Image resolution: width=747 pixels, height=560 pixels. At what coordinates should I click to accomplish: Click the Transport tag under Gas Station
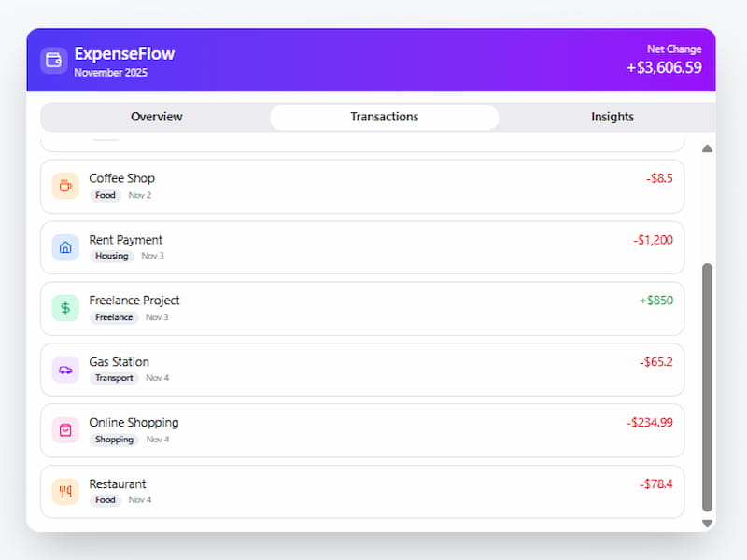[113, 378]
